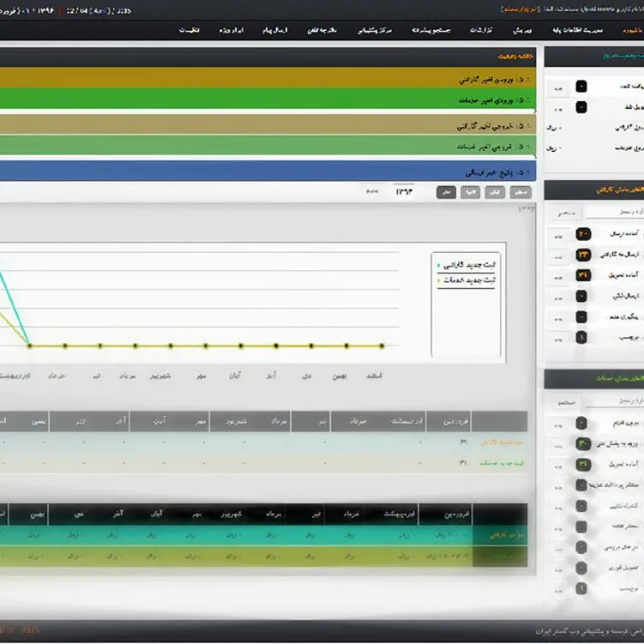Click the badge showing 20 beside آماده ارسال
The image size is (644, 644).
(582, 233)
